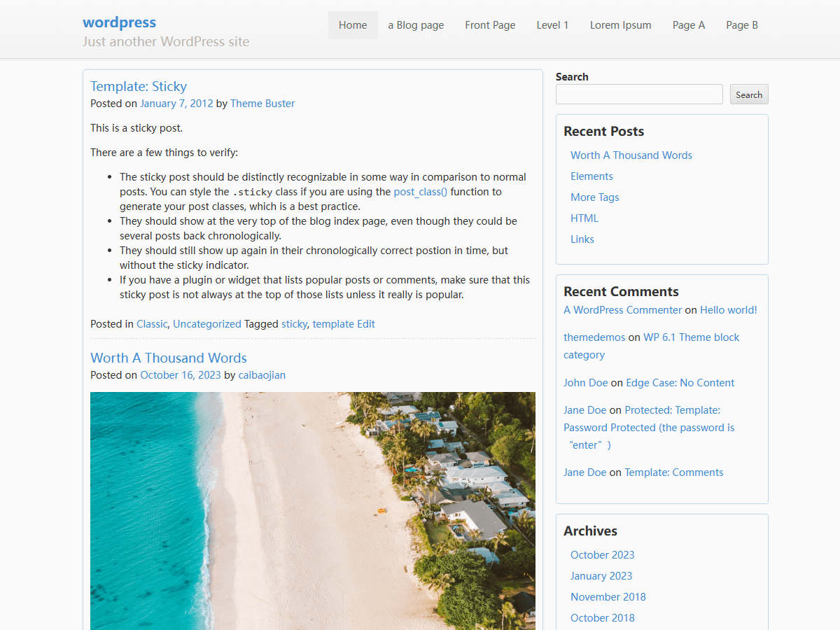Open the post_class() function link
This screenshot has height=630, width=840.
pyautogui.click(x=420, y=192)
